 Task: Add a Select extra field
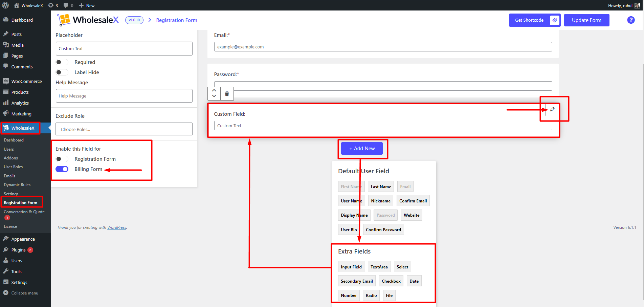click(x=402, y=267)
